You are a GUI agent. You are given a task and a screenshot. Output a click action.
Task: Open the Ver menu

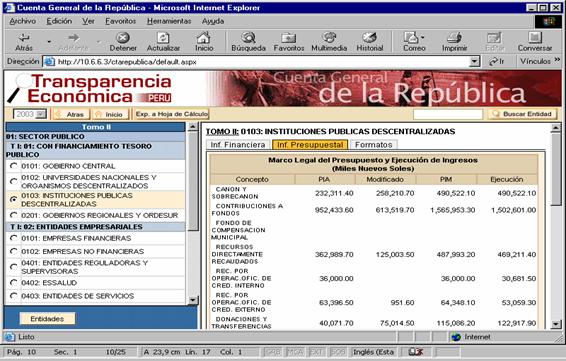tap(88, 21)
